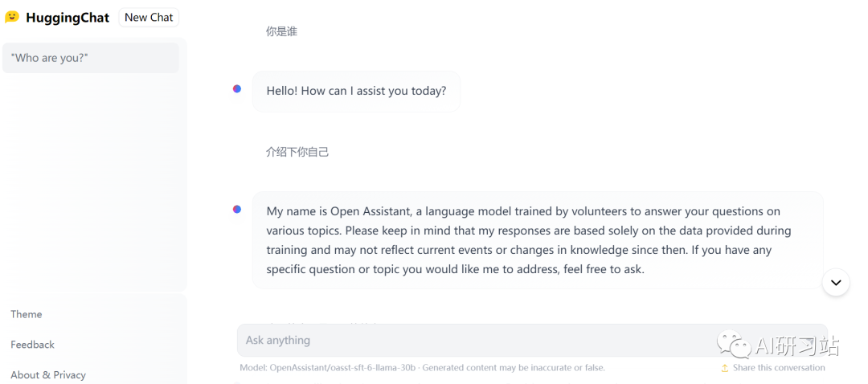Viewport: 868px width, 384px height.
Task: Focus the Ask anything input field
Action: 533,341
